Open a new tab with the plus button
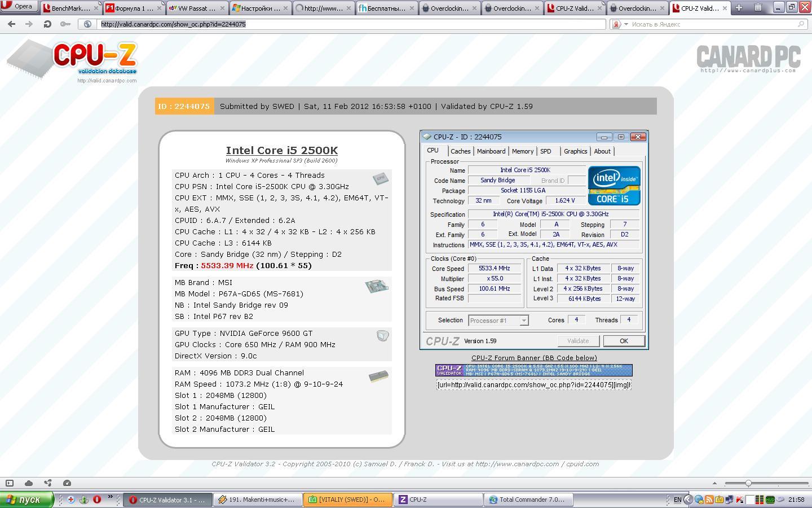Viewport: 812px width, 508px height. coord(739,7)
